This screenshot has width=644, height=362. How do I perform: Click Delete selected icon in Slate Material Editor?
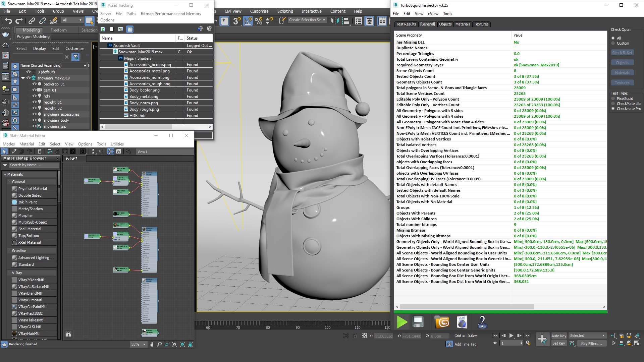point(40,152)
